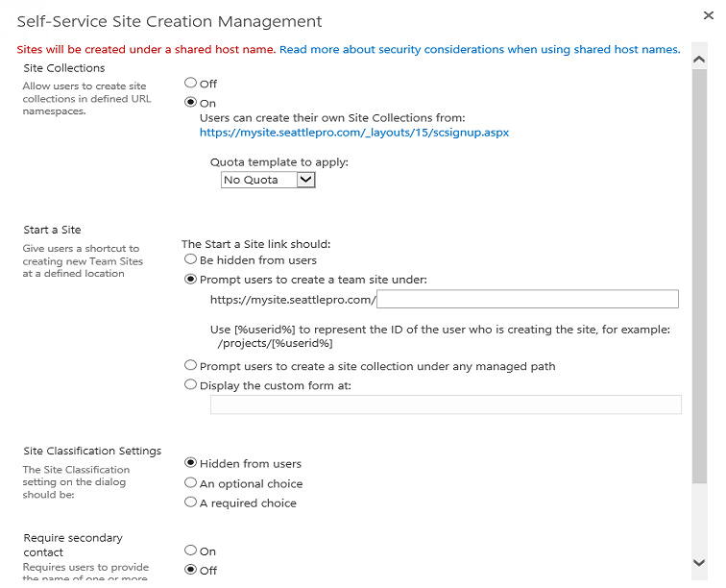726x588 pixels.
Task: Click the Site Classification Settings heading
Action: [92, 451]
